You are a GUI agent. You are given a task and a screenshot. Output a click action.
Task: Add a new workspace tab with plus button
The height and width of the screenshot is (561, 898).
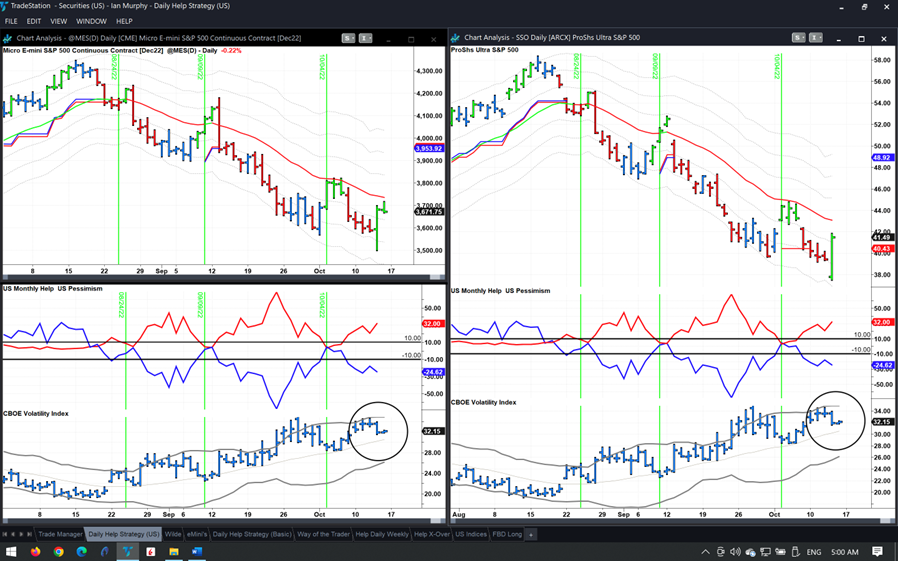pyautogui.click(x=531, y=535)
